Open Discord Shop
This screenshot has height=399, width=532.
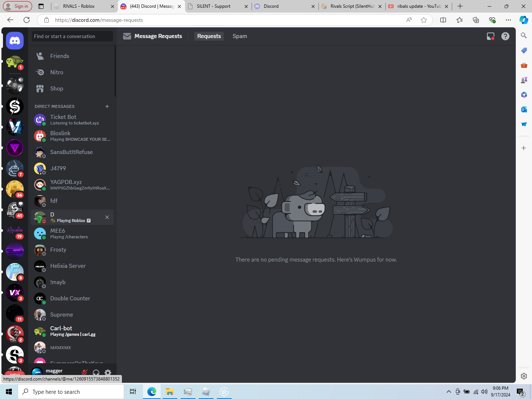72,89
